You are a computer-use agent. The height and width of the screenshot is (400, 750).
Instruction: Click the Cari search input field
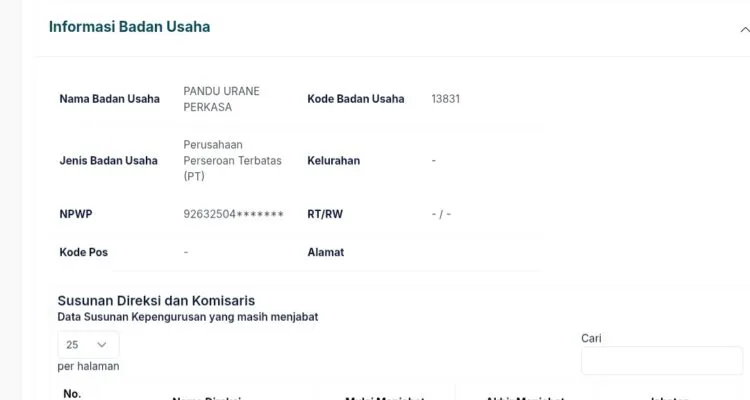click(x=661, y=361)
